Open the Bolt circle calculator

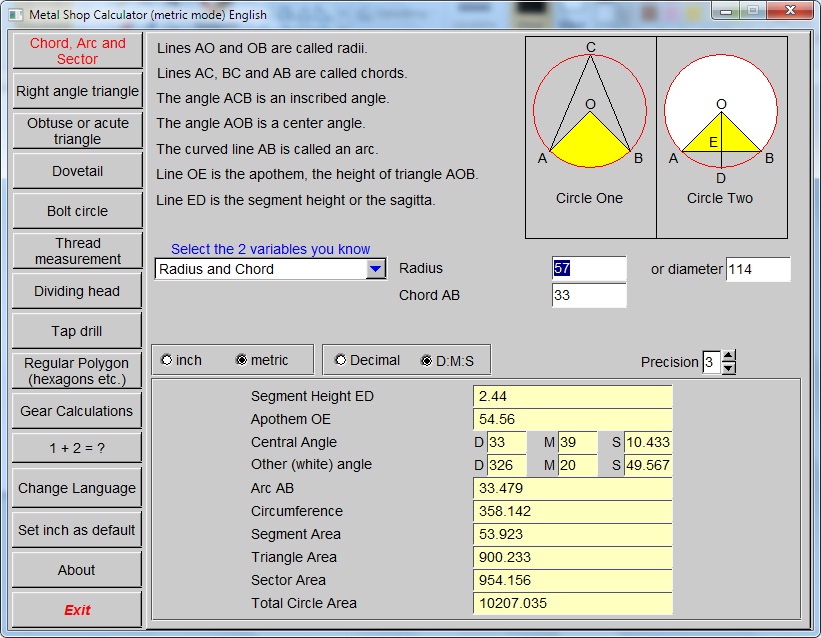(77, 211)
